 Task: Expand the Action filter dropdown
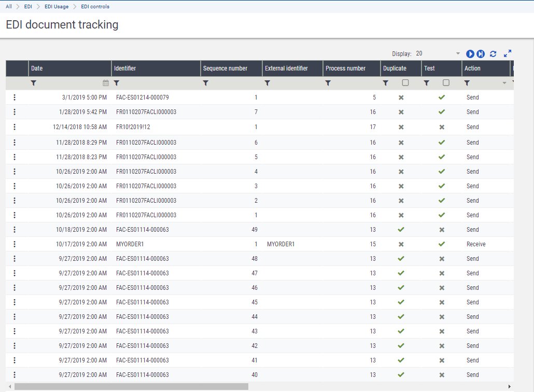coord(504,83)
